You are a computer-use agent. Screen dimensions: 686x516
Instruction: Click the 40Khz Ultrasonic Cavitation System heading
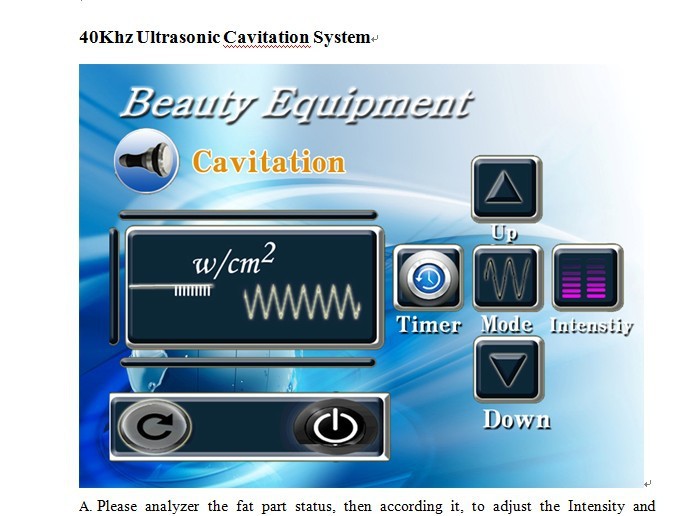point(225,37)
